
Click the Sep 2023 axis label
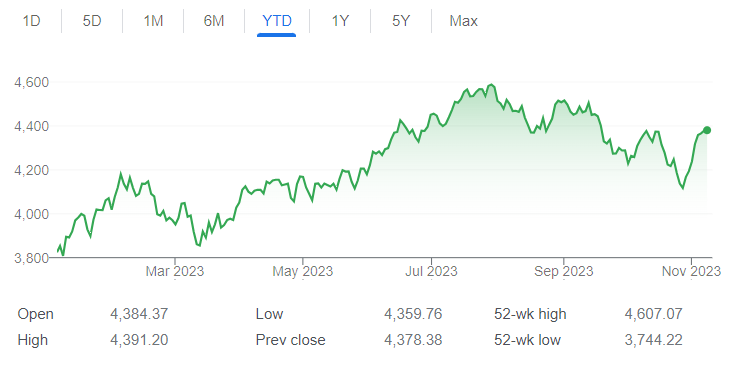coord(564,271)
